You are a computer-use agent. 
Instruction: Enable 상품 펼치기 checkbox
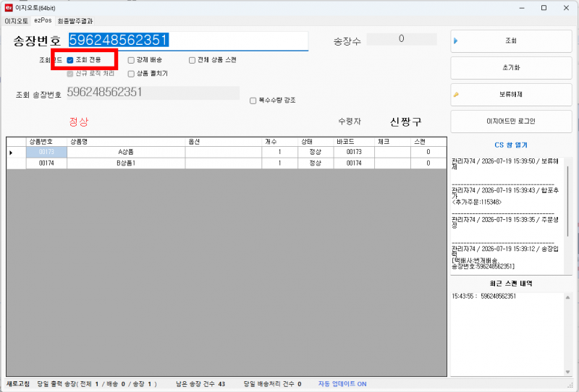[131, 74]
